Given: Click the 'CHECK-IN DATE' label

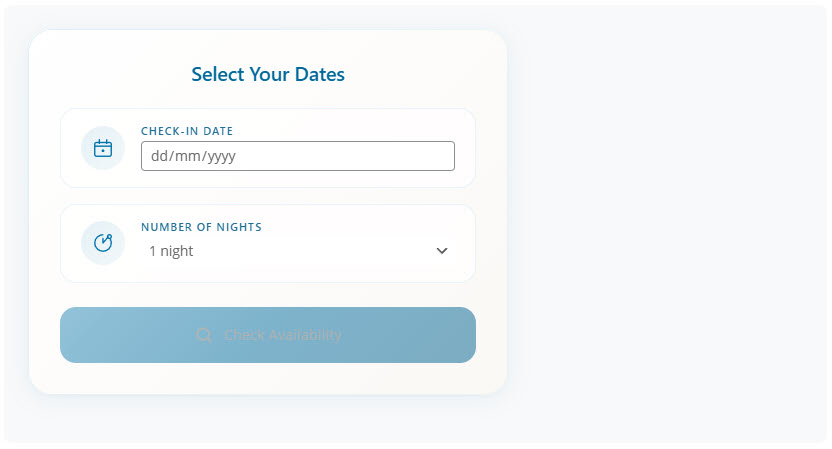Looking at the screenshot, I should pyautogui.click(x=187, y=131).
